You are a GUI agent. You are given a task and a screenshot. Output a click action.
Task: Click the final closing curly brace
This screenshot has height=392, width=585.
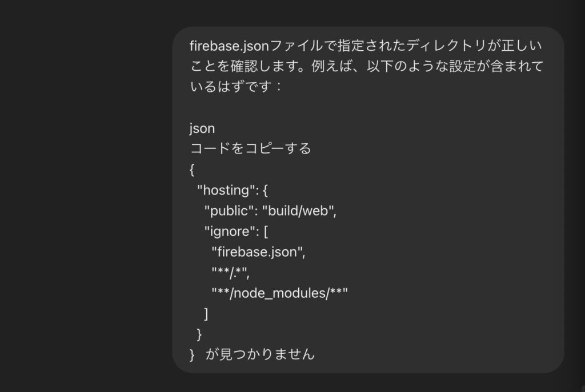coord(192,354)
